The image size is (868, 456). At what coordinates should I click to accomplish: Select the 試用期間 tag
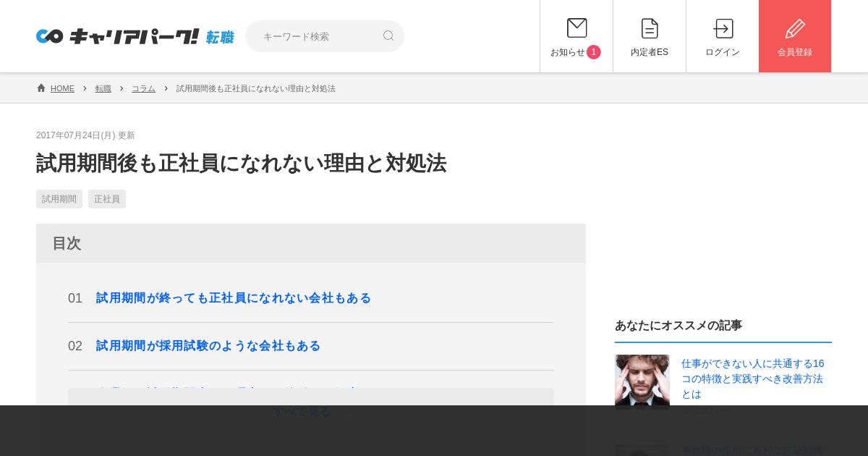(x=59, y=199)
